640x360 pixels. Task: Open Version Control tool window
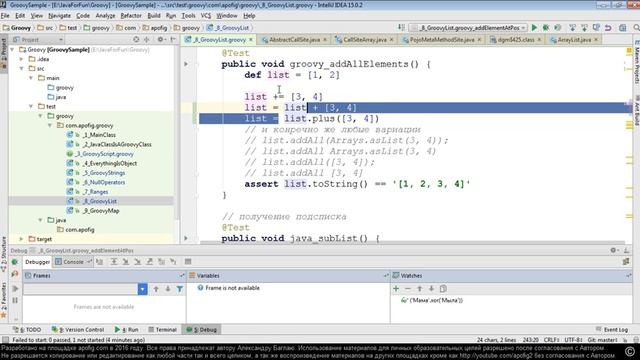point(78,329)
